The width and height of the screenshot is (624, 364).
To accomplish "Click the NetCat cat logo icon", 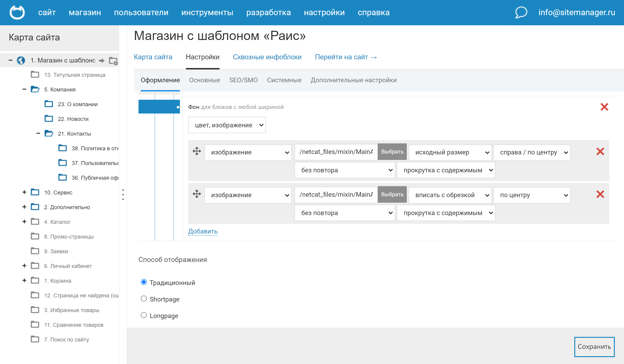I will (x=17, y=12).
